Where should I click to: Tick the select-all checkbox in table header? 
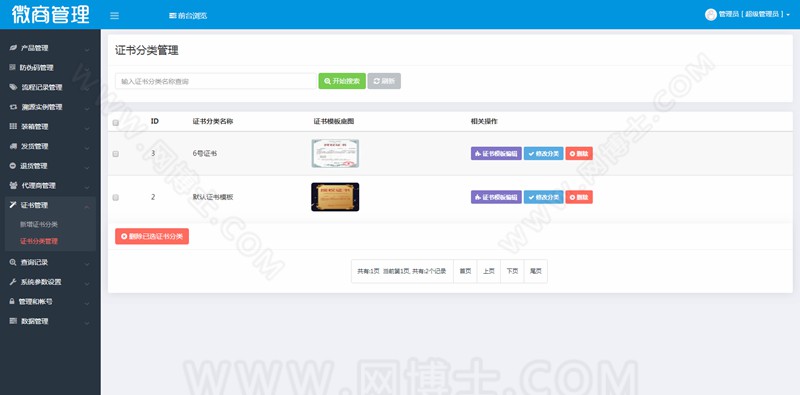point(115,122)
